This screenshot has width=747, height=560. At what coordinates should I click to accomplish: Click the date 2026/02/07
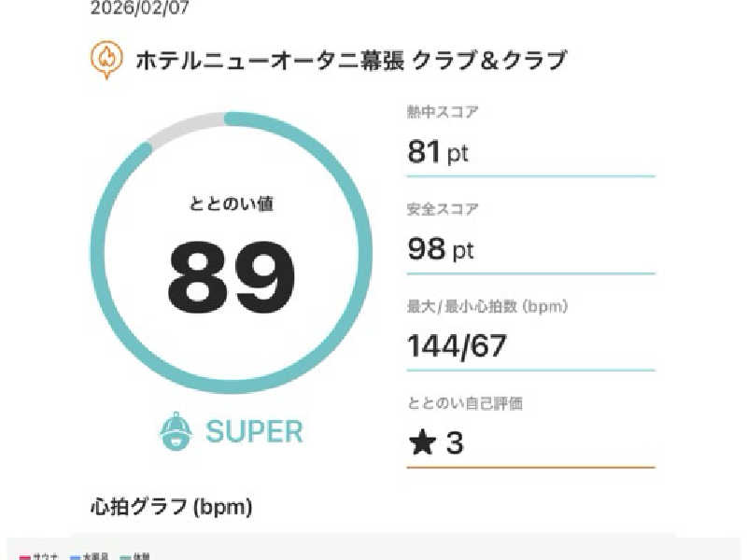point(132,9)
